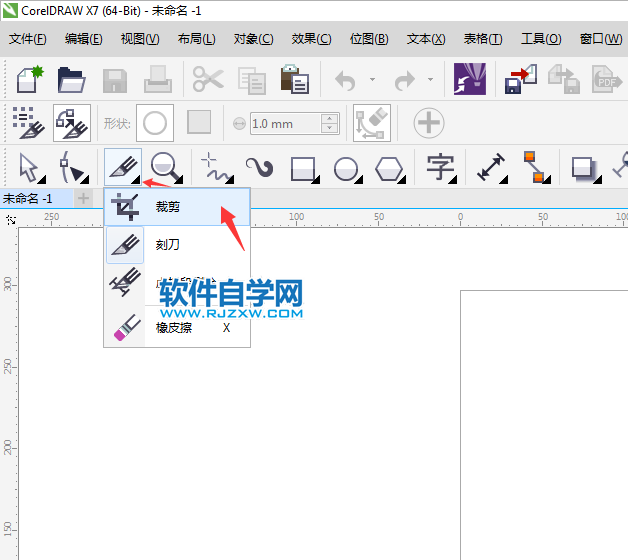Image resolution: width=628 pixels, height=560 pixels.
Task: Open the 布局(L) menu
Action: click(197, 39)
